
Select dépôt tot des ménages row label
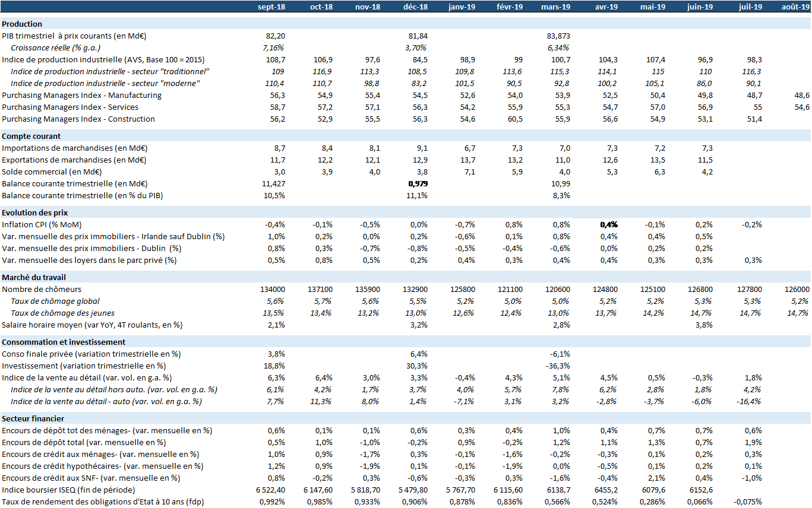click(x=107, y=431)
